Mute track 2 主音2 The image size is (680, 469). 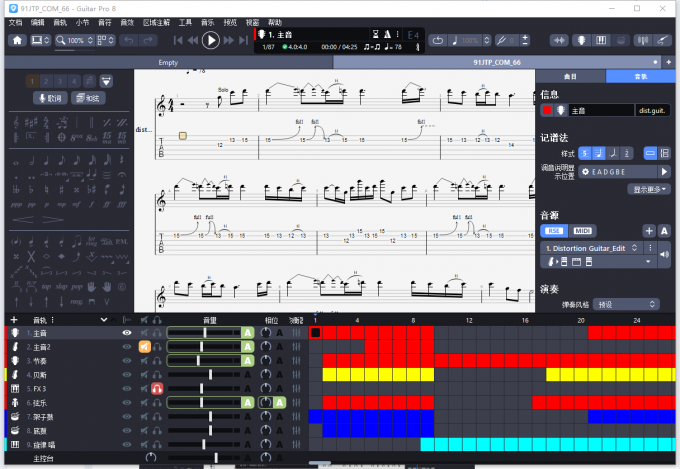coord(145,347)
